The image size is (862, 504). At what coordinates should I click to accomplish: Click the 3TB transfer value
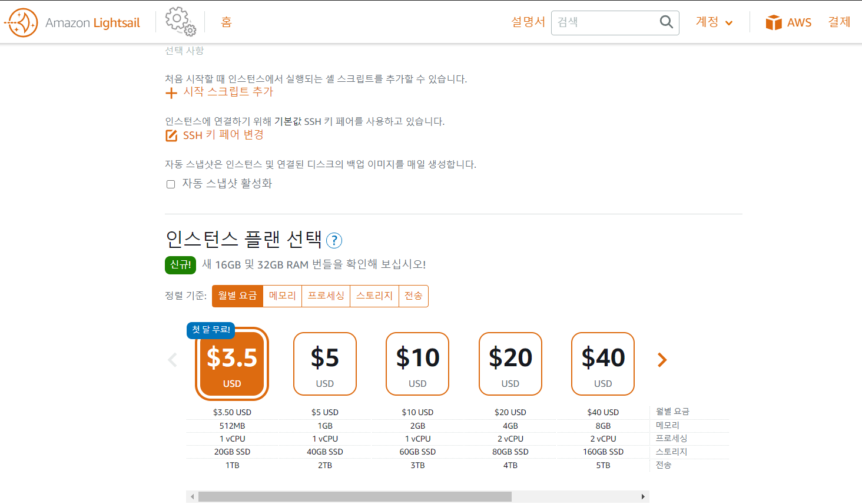[x=417, y=466]
